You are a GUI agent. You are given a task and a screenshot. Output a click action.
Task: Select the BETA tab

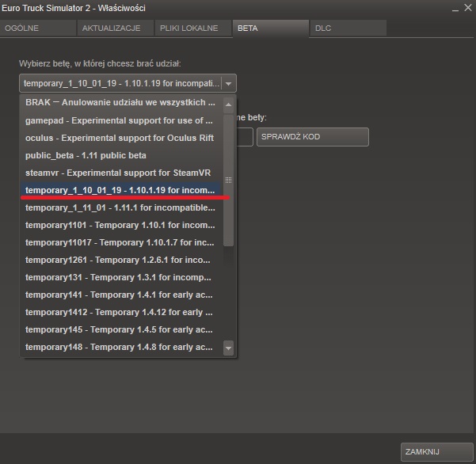pos(271,29)
